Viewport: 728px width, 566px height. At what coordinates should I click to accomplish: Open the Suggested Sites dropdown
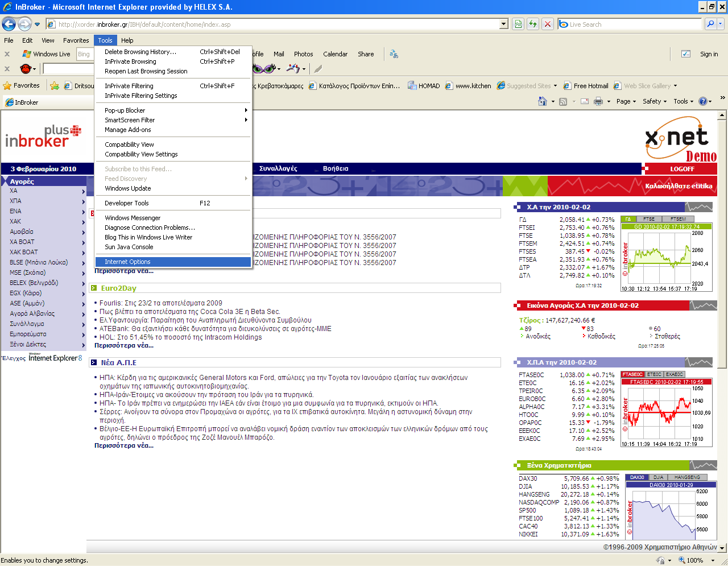point(555,86)
